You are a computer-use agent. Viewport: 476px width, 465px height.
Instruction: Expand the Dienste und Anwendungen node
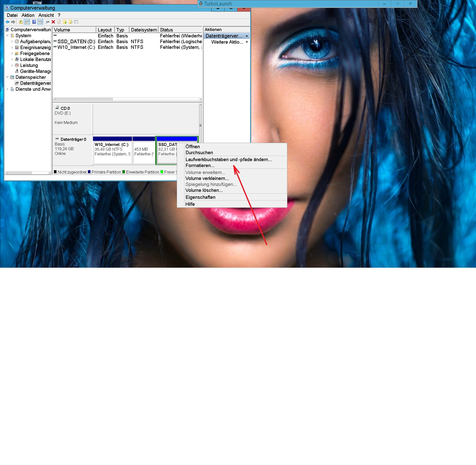pos(7,89)
